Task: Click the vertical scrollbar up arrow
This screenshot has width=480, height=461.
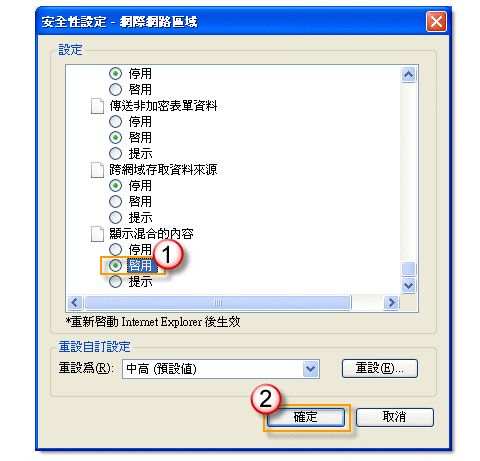Action: coord(409,74)
